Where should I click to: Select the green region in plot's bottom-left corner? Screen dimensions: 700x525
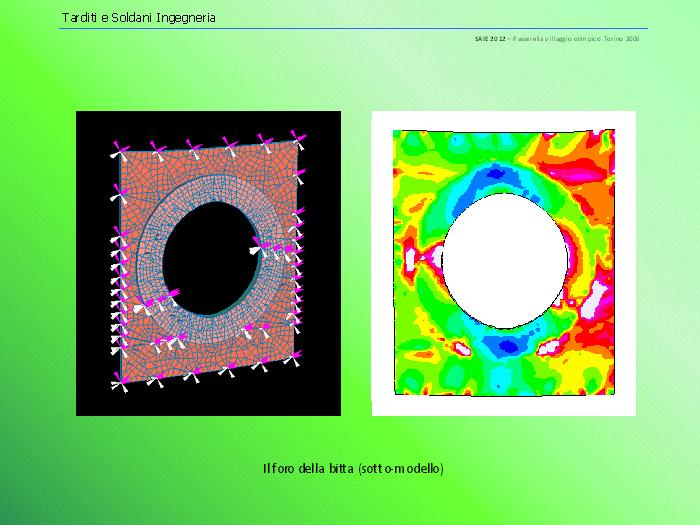410,380
